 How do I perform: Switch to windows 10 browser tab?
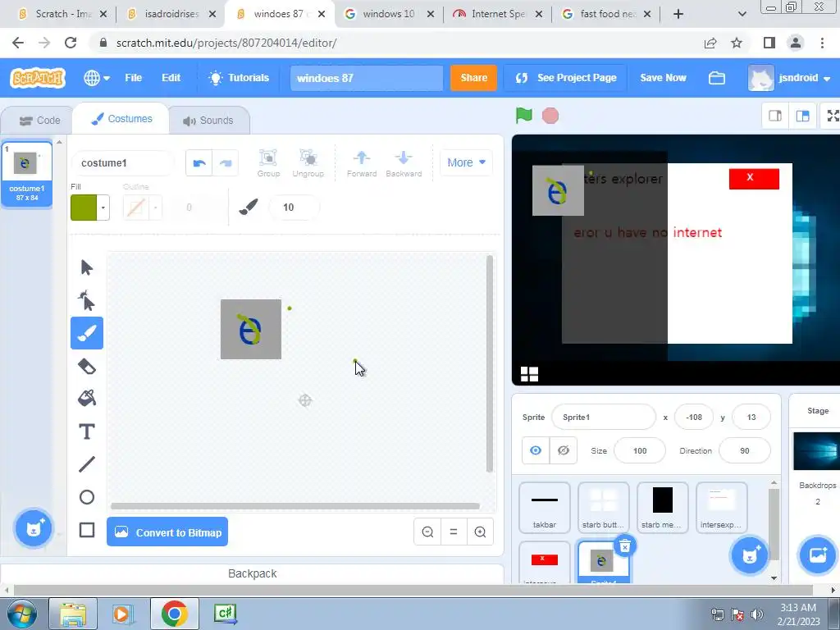click(x=388, y=14)
